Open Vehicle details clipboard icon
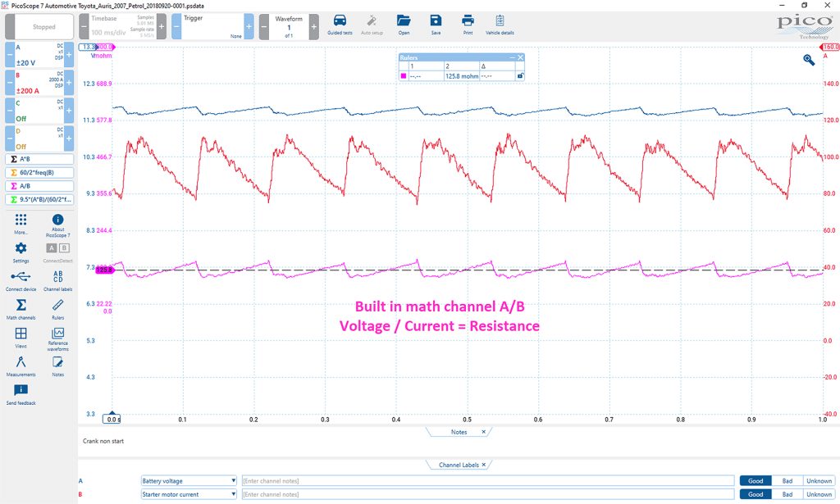This screenshot has height=504, width=840. pyautogui.click(x=500, y=20)
